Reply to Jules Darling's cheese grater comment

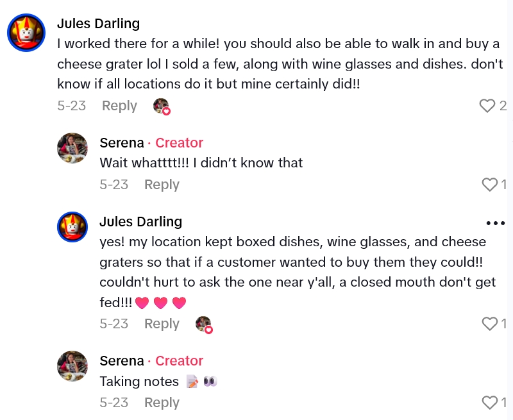point(119,106)
